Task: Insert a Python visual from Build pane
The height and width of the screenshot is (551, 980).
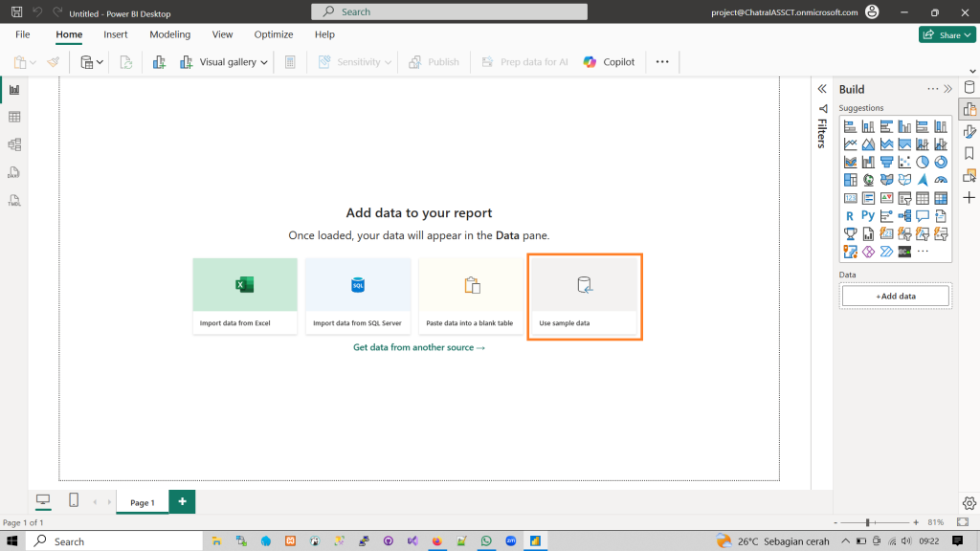Action: [x=868, y=216]
